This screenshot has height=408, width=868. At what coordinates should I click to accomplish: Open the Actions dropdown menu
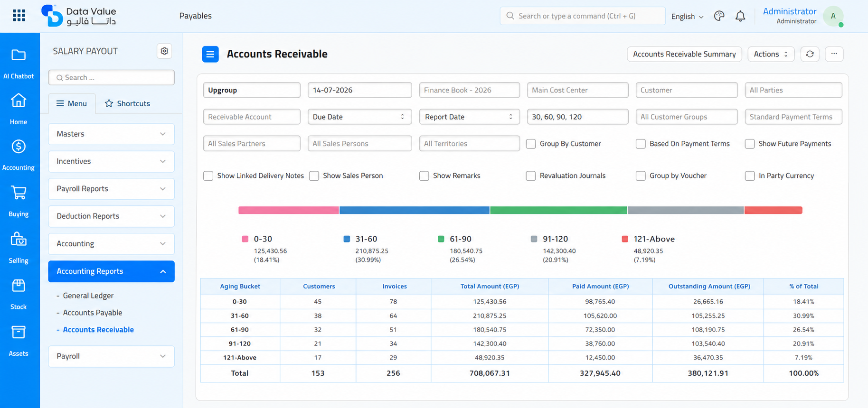click(x=771, y=54)
